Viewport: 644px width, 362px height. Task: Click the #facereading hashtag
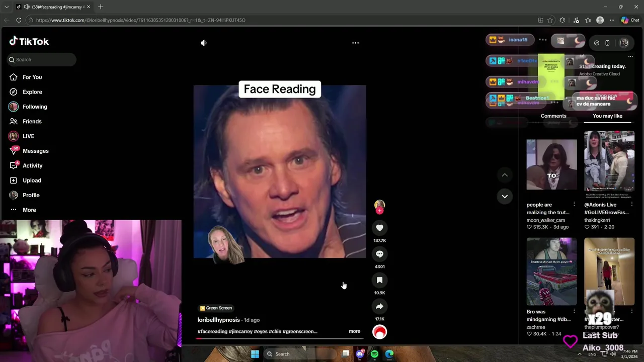point(212,331)
